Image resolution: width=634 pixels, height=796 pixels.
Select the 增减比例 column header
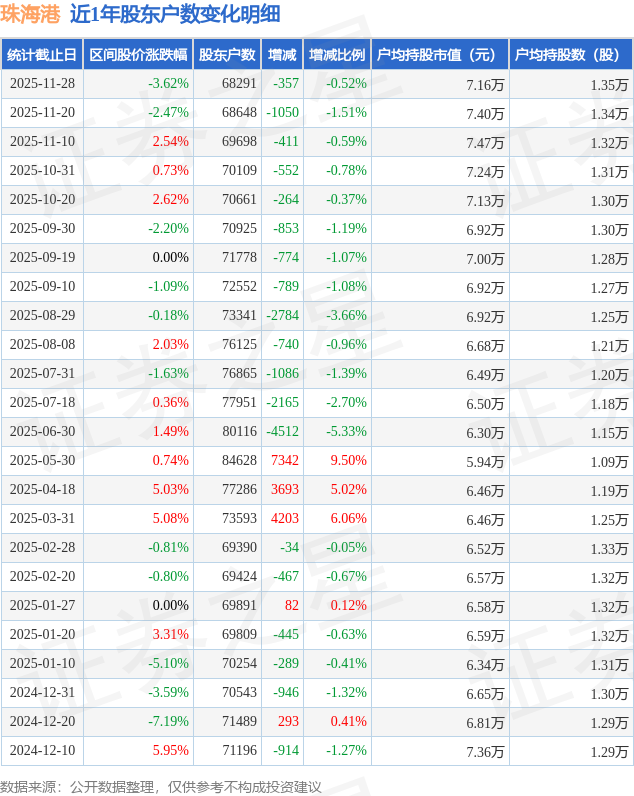click(337, 55)
